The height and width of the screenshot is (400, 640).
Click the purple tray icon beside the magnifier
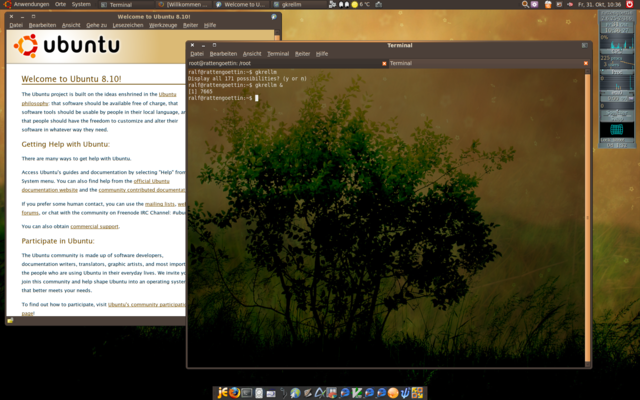coord(534,4)
